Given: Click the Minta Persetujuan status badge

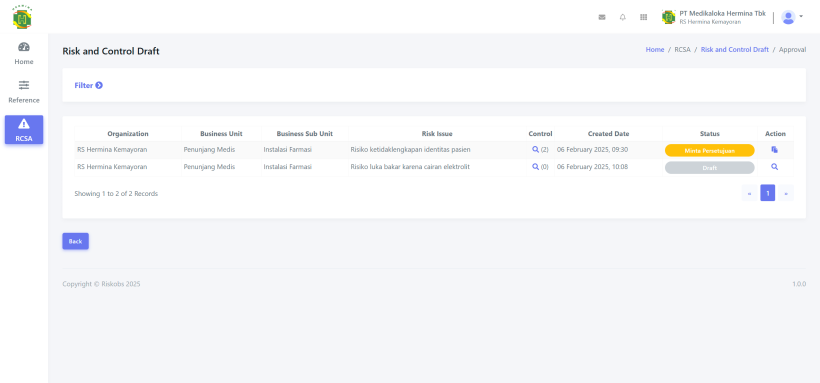Looking at the screenshot, I should coord(710,151).
